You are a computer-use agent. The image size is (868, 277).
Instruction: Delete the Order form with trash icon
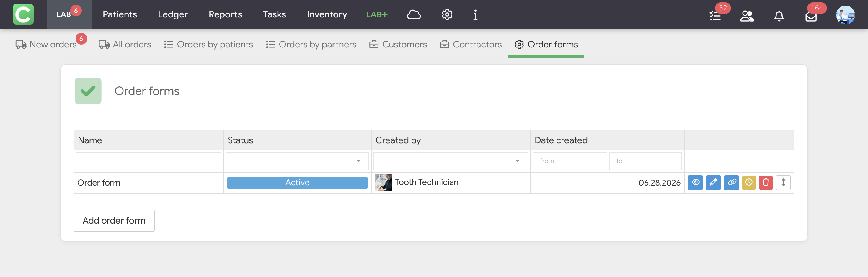(766, 183)
